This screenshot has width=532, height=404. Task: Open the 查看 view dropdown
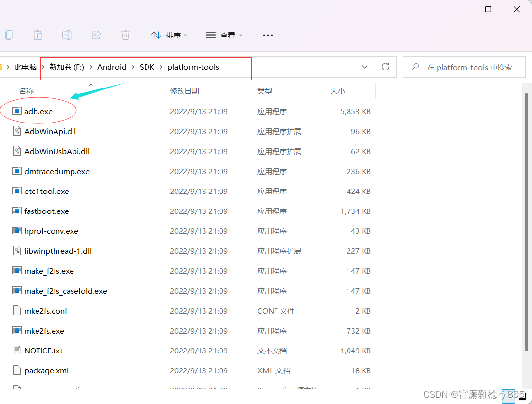tap(224, 35)
